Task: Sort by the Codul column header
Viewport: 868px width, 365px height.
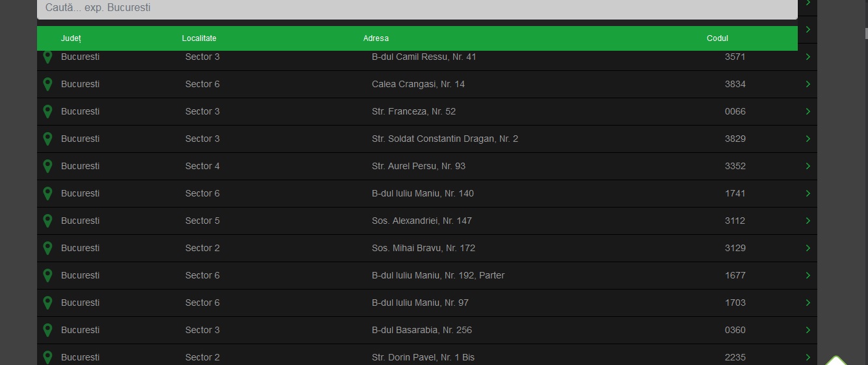Action: coord(717,38)
